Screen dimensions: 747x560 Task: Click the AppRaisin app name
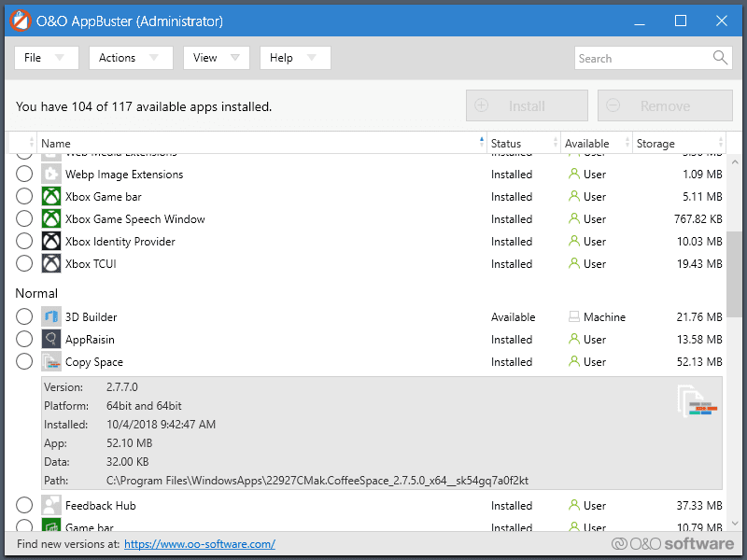coord(90,340)
